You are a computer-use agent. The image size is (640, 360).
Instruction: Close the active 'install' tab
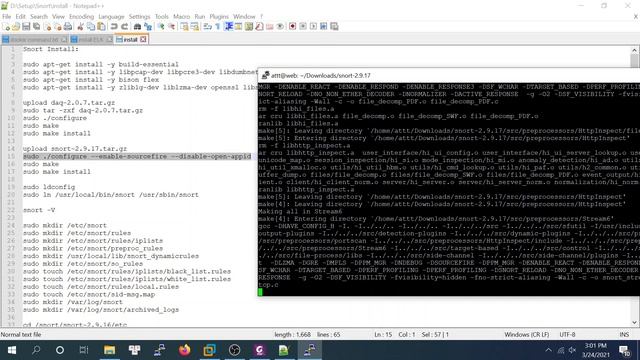[x=143, y=40]
